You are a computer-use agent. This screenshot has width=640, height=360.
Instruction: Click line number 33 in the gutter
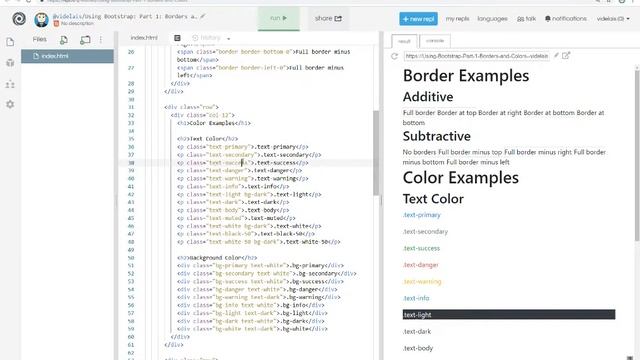[x=131, y=123]
